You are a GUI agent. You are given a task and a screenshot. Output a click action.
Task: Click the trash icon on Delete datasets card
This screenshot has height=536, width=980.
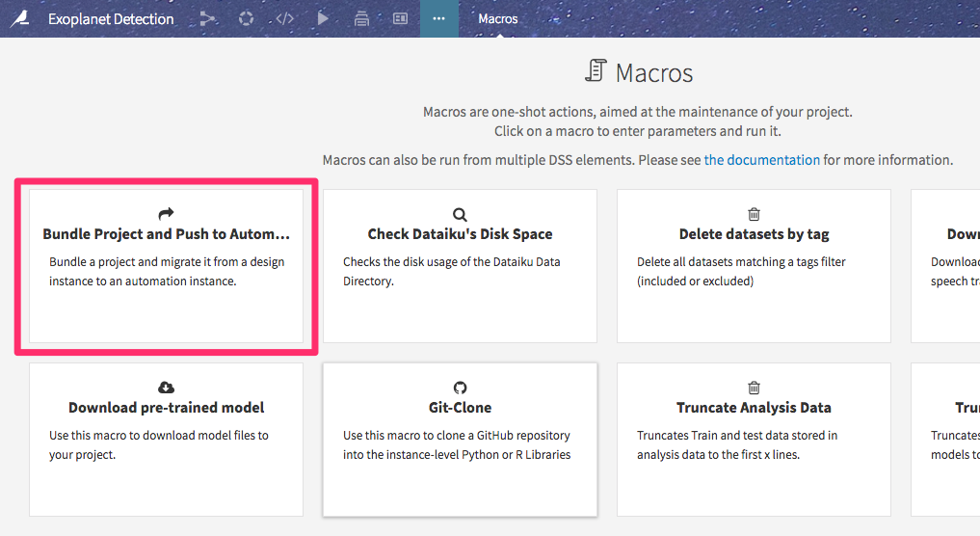(x=755, y=214)
